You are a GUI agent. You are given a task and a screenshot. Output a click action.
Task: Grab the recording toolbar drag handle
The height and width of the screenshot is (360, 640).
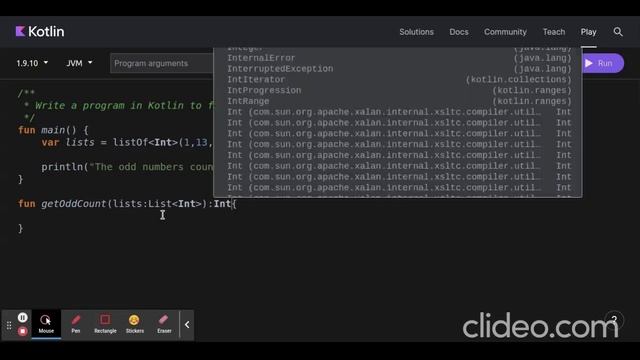point(9,325)
